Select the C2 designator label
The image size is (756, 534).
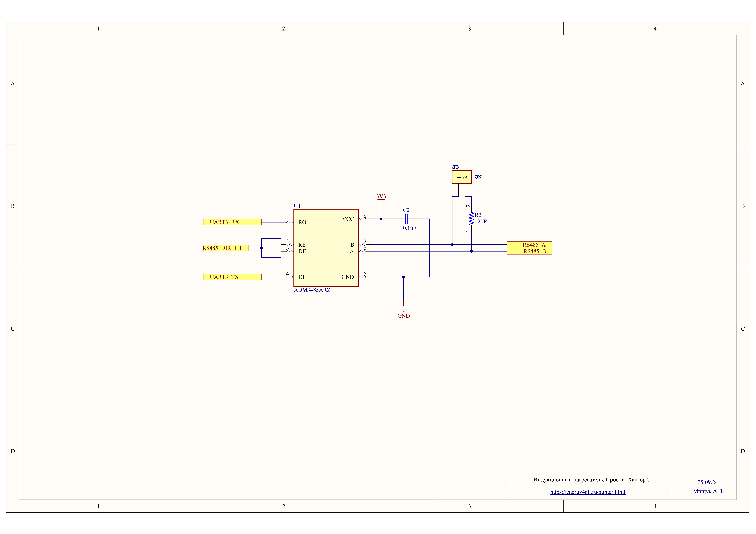(406, 210)
